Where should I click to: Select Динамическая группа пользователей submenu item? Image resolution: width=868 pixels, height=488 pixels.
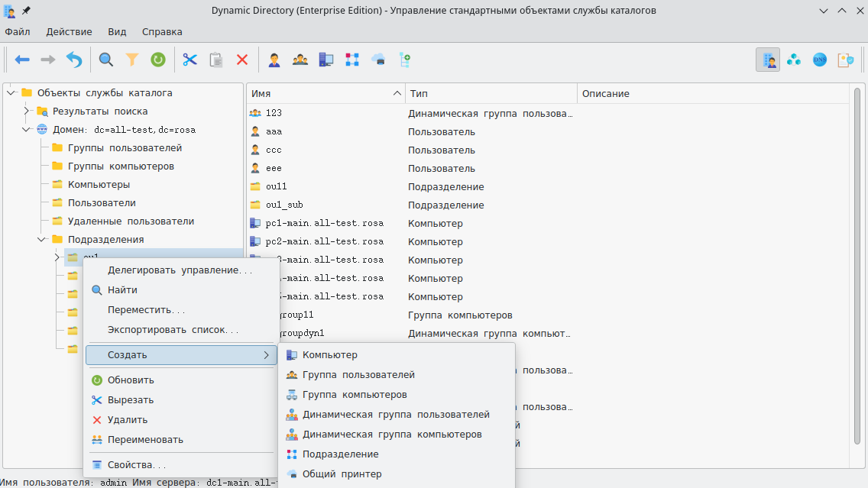point(396,415)
